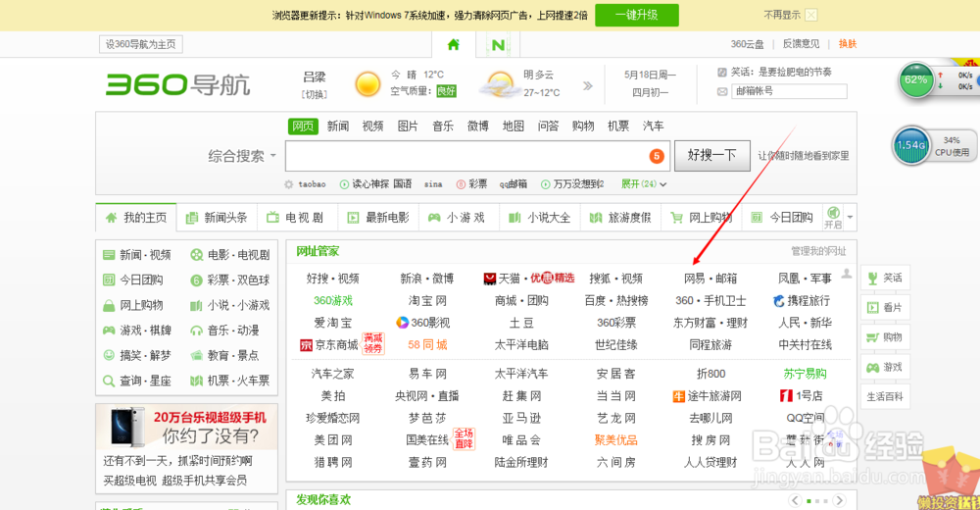Click the orange 5 badge in search box

click(657, 156)
